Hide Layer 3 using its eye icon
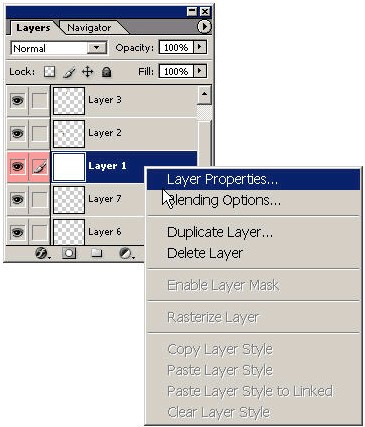Viewport: 365px width, 427px height. (17, 100)
